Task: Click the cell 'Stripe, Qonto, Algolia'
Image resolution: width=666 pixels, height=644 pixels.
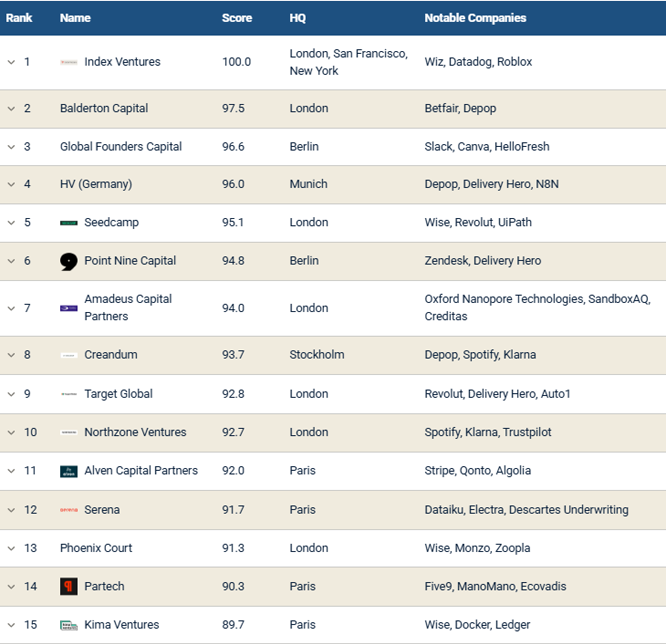Action: tap(478, 471)
